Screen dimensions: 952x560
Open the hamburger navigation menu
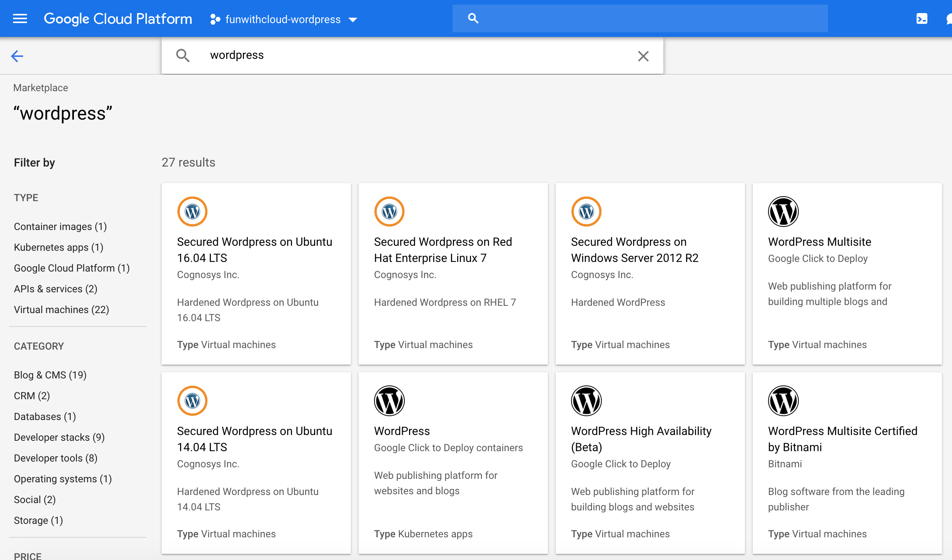pos(20,18)
